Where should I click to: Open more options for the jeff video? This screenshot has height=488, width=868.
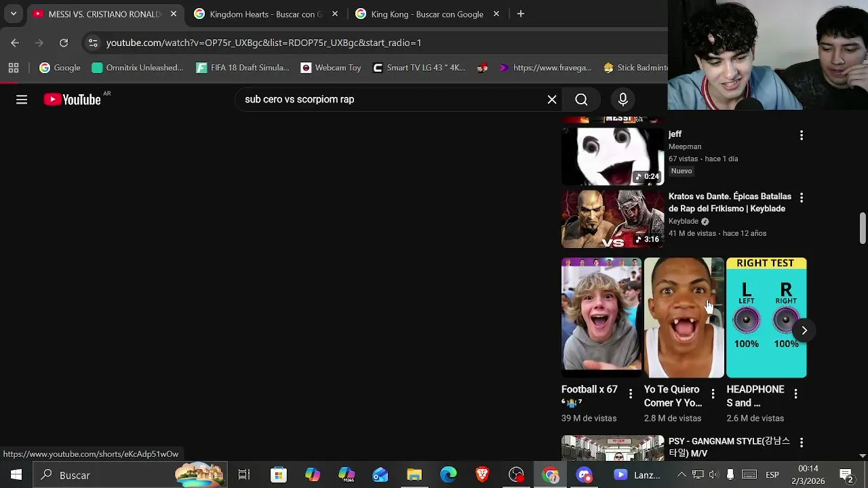point(802,136)
